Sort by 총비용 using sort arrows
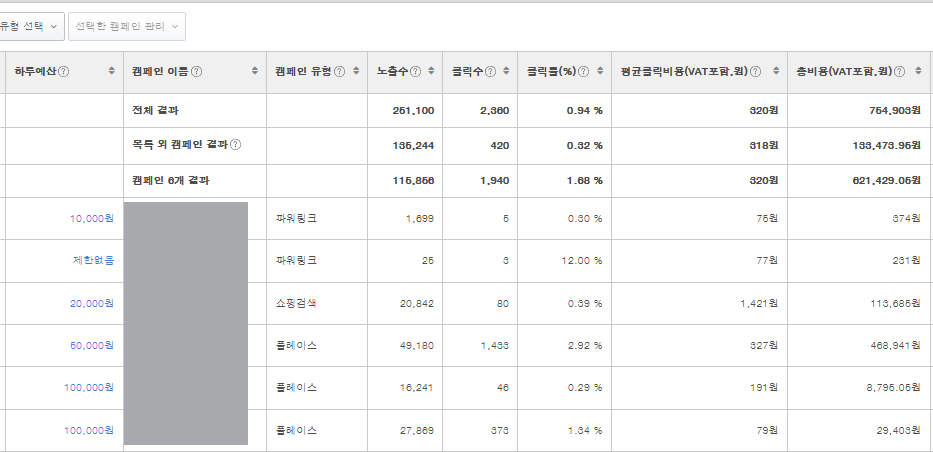 (x=918, y=71)
